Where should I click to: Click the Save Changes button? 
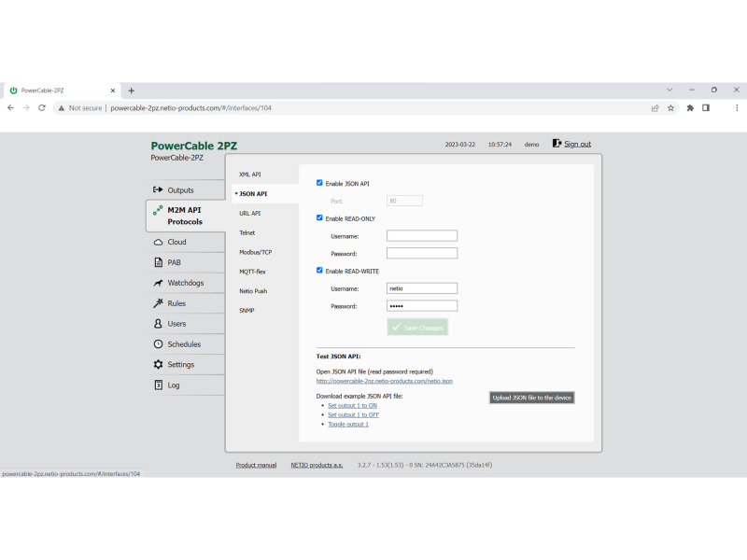pos(417,328)
